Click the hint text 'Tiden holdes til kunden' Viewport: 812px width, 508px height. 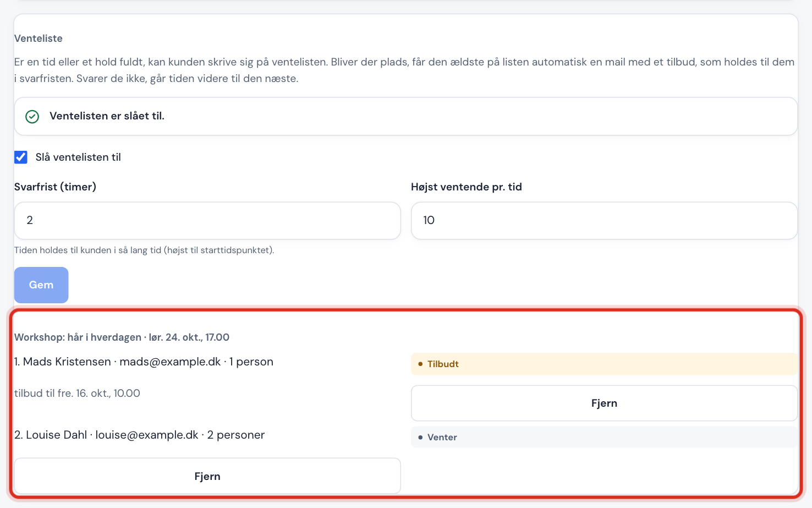(144, 250)
